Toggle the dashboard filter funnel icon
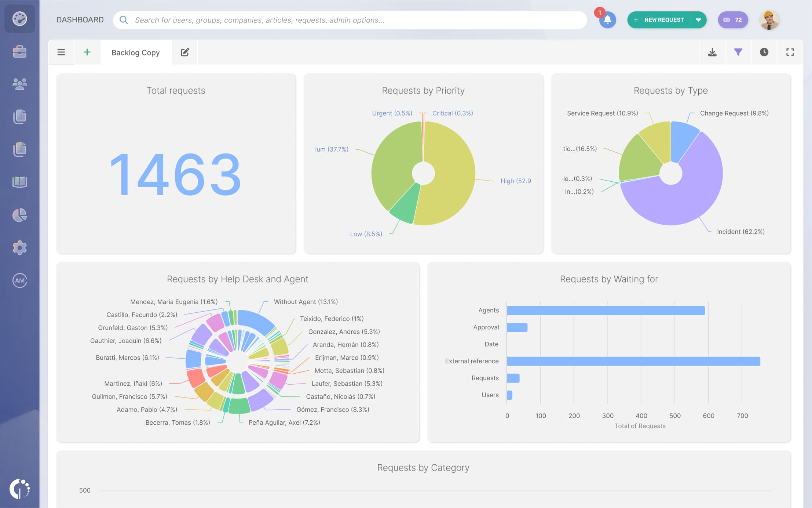This screenshot has height=508, width=812. [x=738, y=52]
